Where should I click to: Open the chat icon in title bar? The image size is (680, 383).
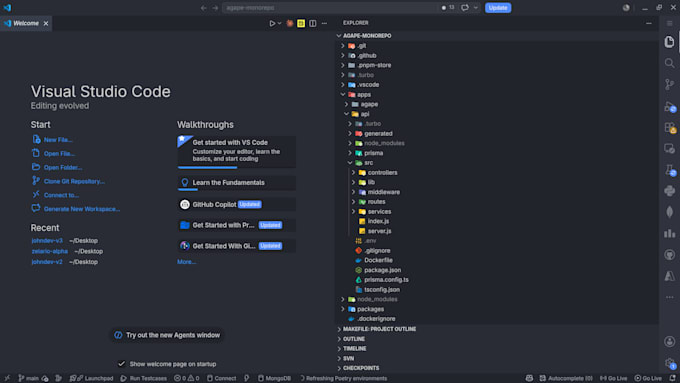pyautogui.click(x=465, y=8)
